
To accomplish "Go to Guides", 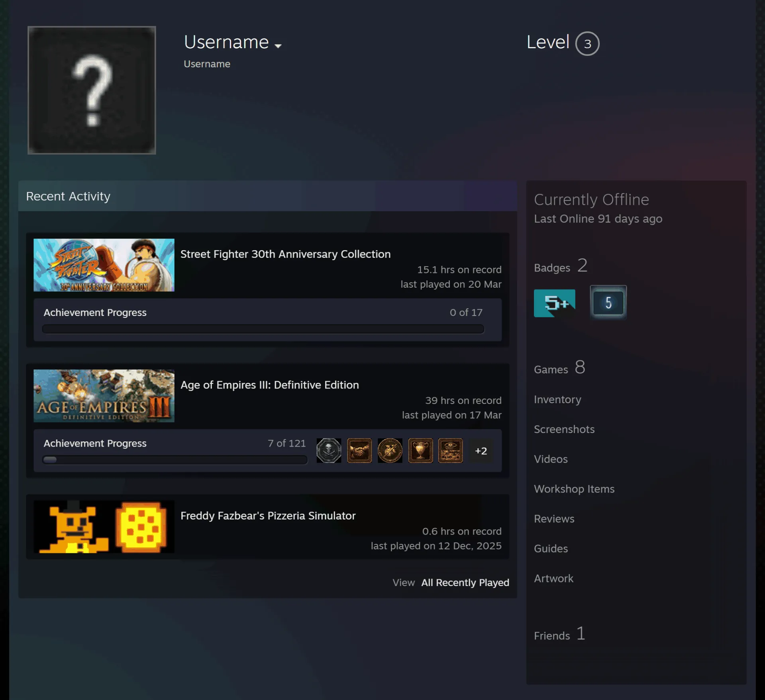I will [551, 549].
